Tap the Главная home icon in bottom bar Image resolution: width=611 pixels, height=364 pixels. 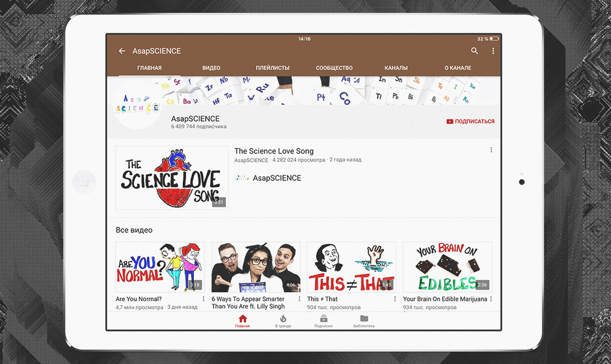(242, 319)
